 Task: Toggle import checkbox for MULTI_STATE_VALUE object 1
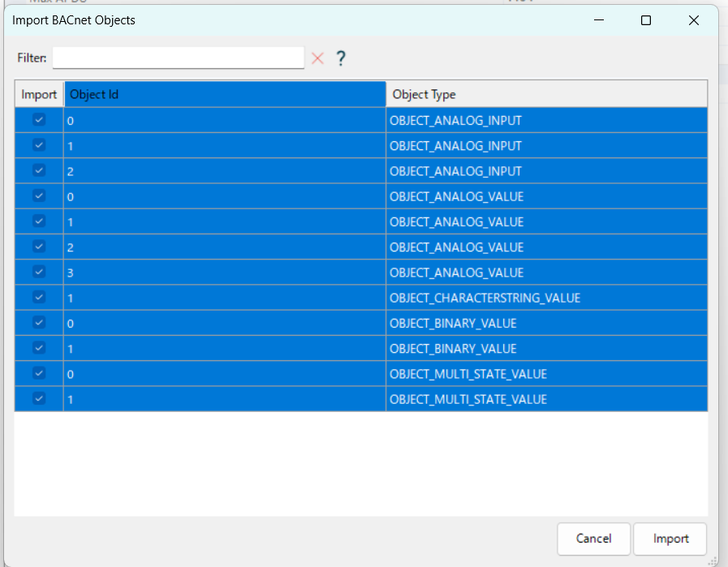(39, 398)
